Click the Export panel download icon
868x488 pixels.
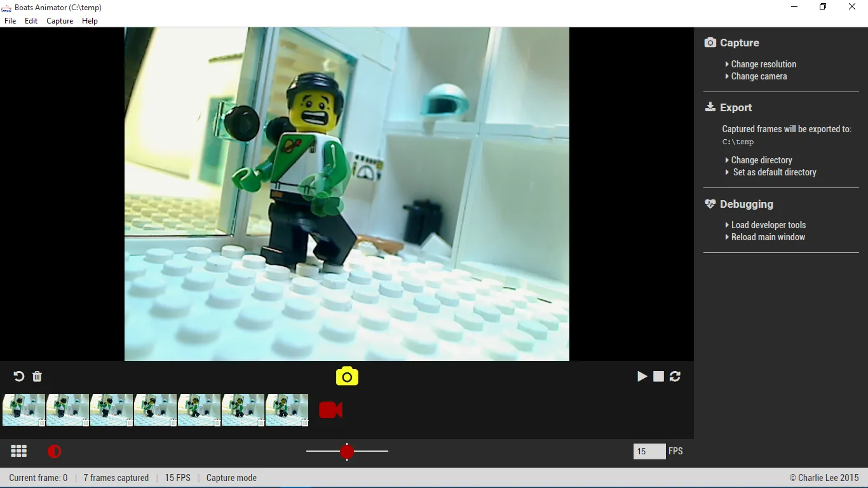[x=709, y=107]
